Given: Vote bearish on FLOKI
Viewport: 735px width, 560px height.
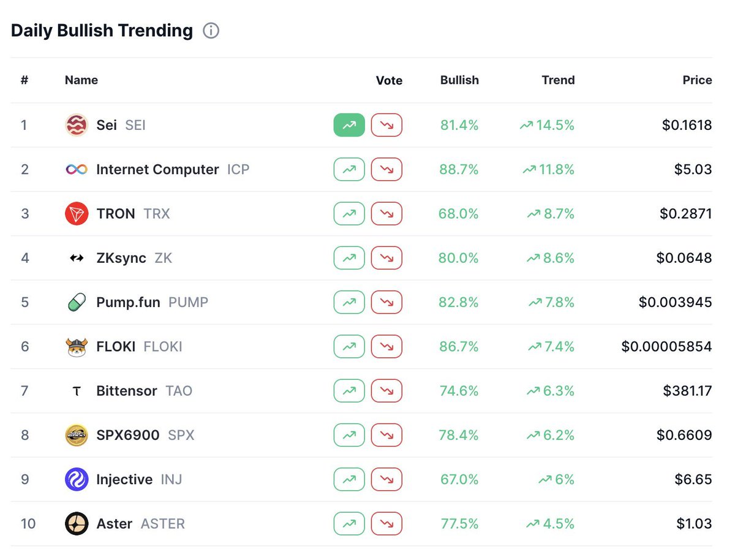Looking at the screenshot, I should pos(386,347).
